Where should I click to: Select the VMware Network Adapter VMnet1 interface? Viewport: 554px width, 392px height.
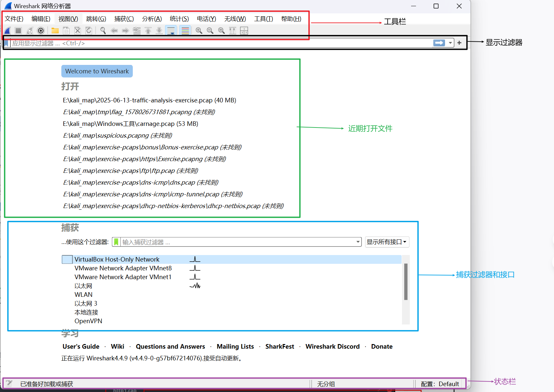point(232,277)
